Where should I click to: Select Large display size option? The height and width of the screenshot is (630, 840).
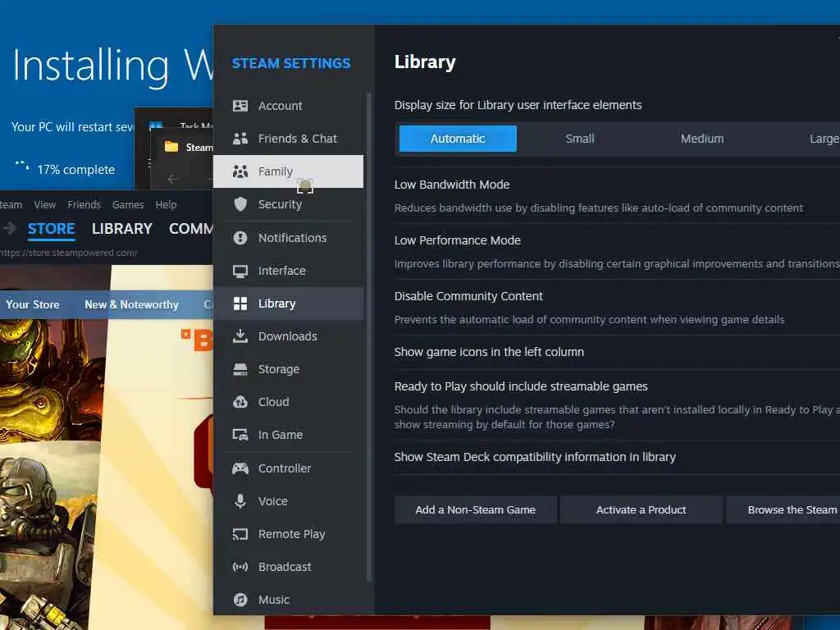point(824,139)
